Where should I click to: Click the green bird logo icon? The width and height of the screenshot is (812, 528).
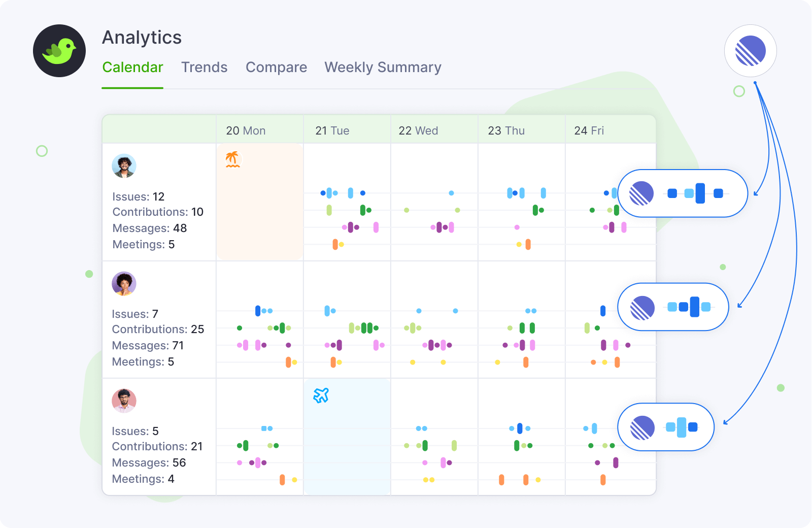(59, 51)
